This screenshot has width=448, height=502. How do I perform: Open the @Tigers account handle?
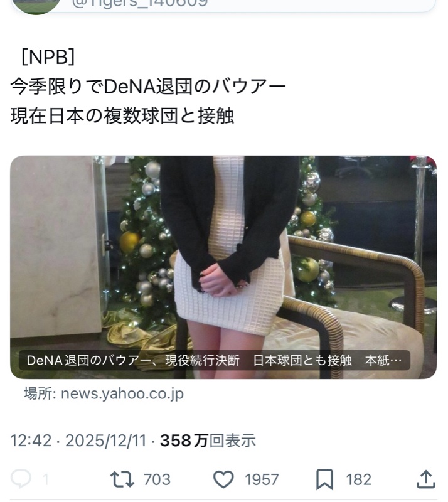coord(140,3)
